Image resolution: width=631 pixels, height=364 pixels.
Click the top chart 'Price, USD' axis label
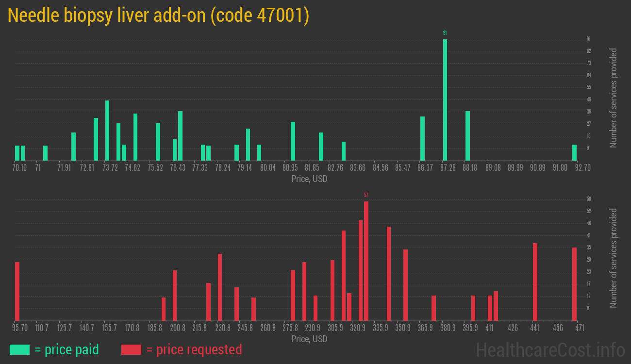click(309, 179)
